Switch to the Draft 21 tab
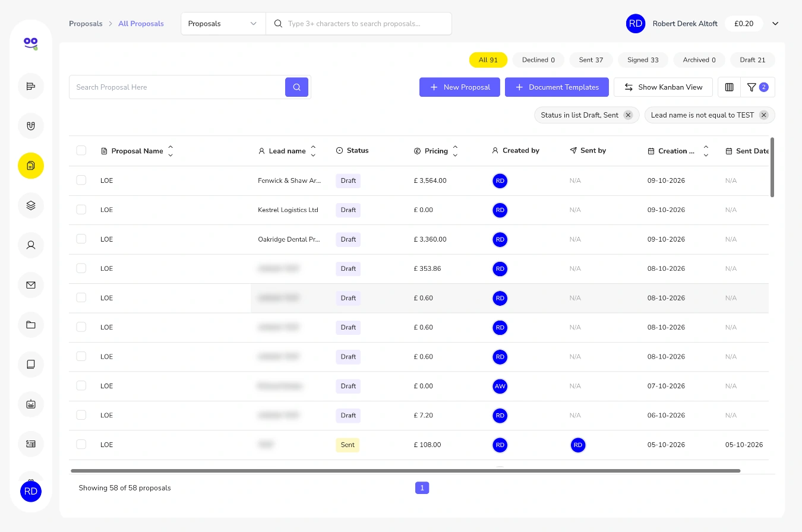The height and width of the screenshot is (532, 802). pos(753,60)
